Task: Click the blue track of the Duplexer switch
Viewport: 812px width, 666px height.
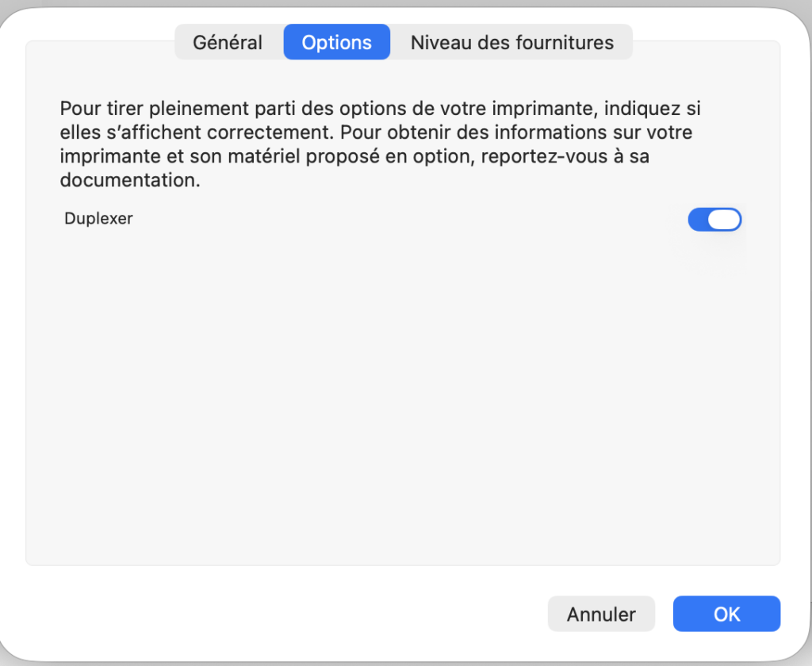Action: 698,220
